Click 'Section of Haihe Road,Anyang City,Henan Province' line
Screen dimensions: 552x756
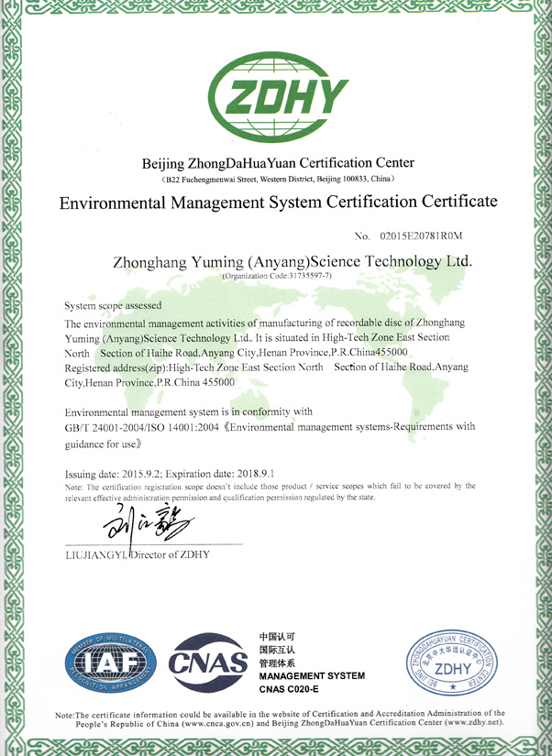coord(236,353)
